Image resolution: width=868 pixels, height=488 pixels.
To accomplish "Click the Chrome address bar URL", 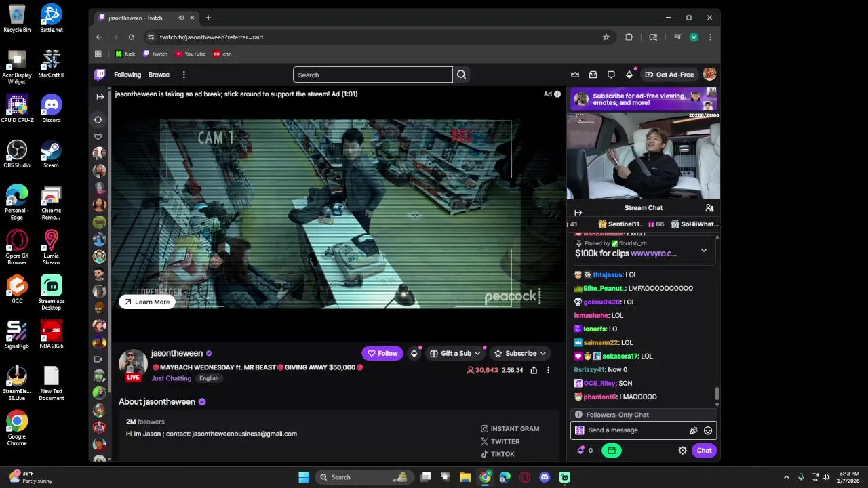I will click(212, 37).
